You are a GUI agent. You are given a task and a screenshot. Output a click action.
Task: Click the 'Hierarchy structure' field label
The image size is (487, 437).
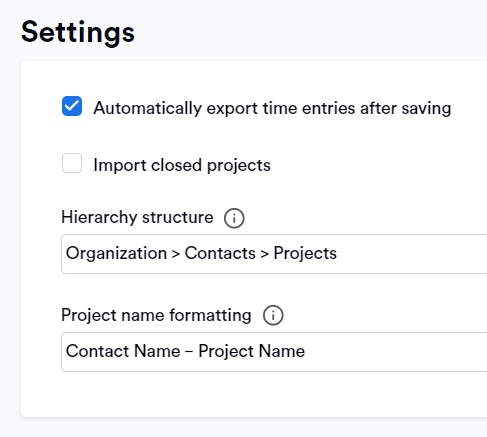click(137, 217)
